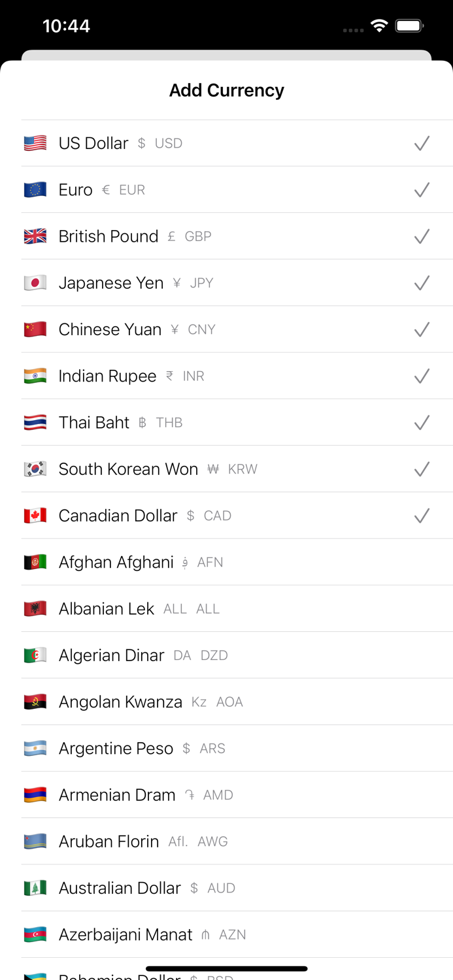Click the Azerbaijani Manat flag icon

click(35, 934)
